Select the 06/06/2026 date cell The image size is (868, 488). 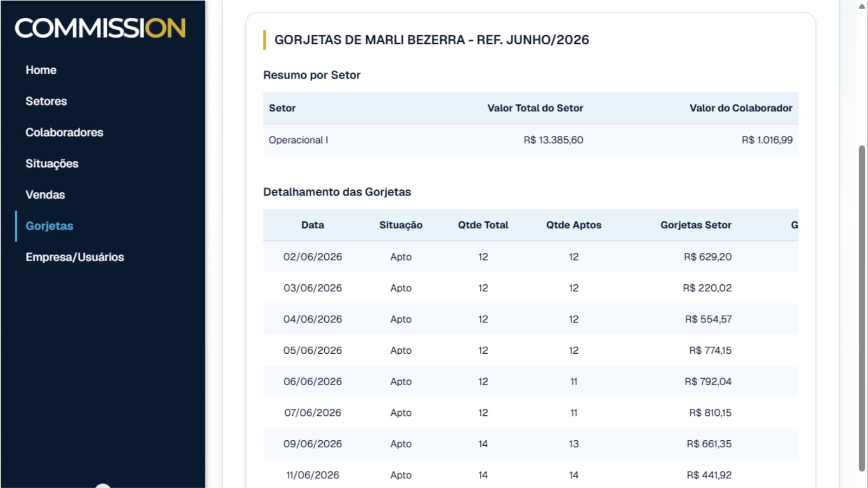point(313,381)
